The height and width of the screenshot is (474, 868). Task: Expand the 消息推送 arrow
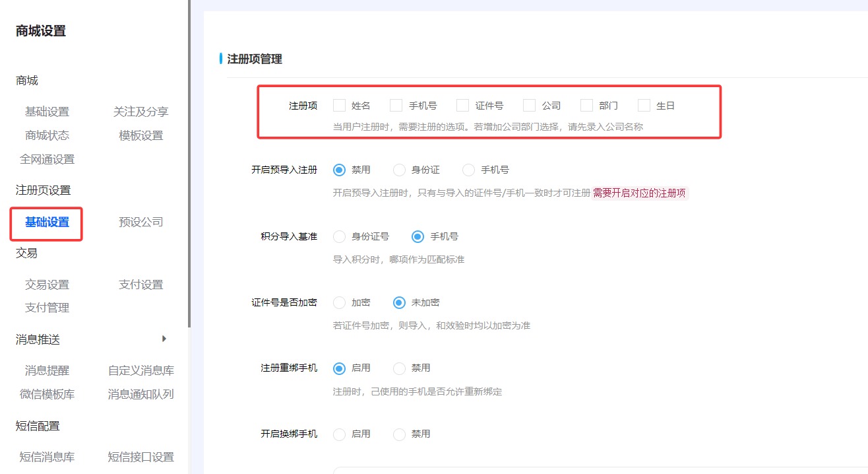164,339
